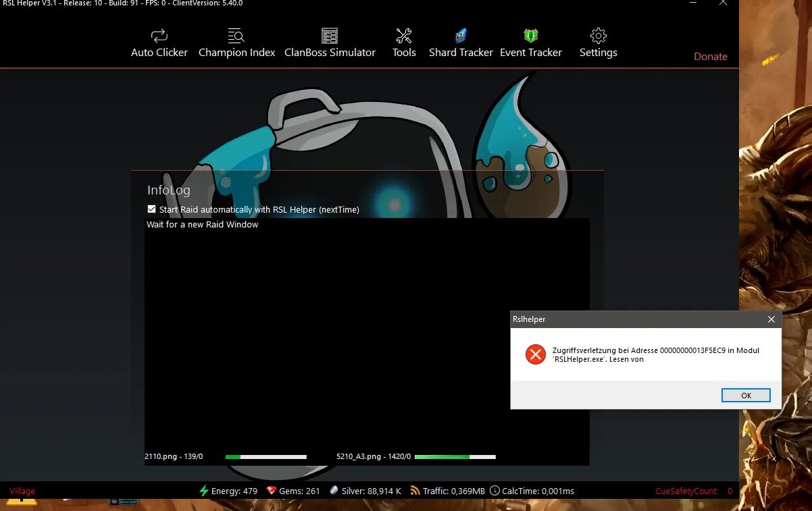Click the '5210_A3.png - 1420/0' label
Image resolution: width=812 pixels, height=511 pixels.
[374, 457]
